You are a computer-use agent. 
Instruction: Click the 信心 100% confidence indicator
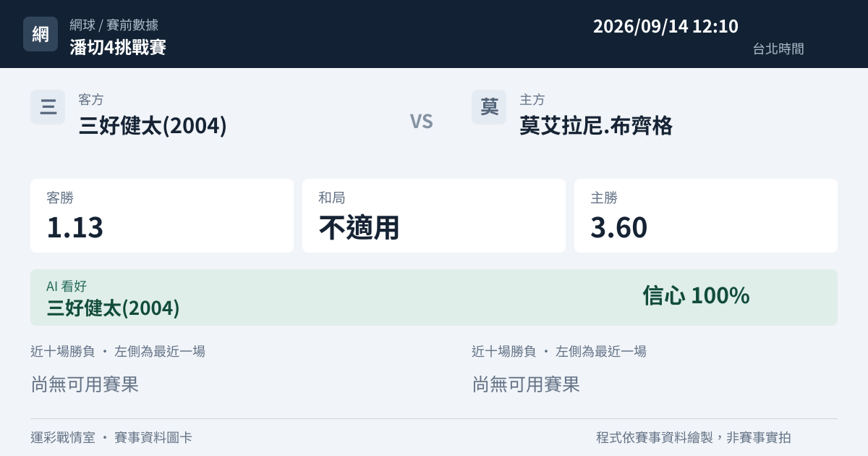pos(696,295)
